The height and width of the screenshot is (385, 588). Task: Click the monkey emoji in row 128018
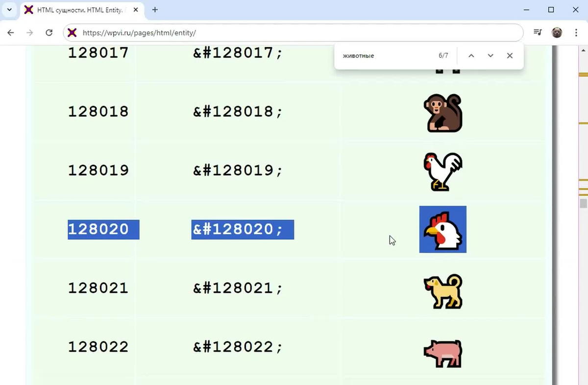(x=443, y=113)
